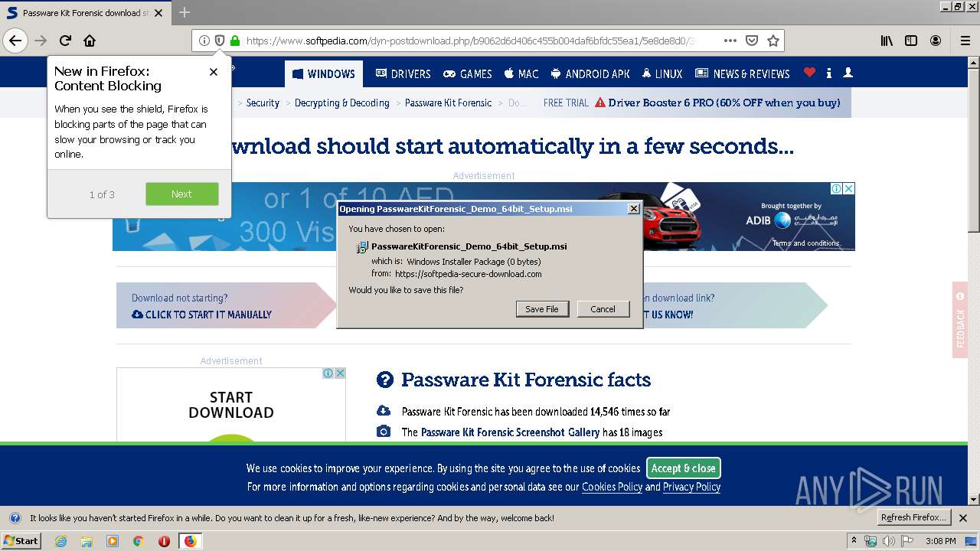The width and height of the screenshot is (980, 551).
Task: Show site information icon in address bar
Action: point(204,41)
